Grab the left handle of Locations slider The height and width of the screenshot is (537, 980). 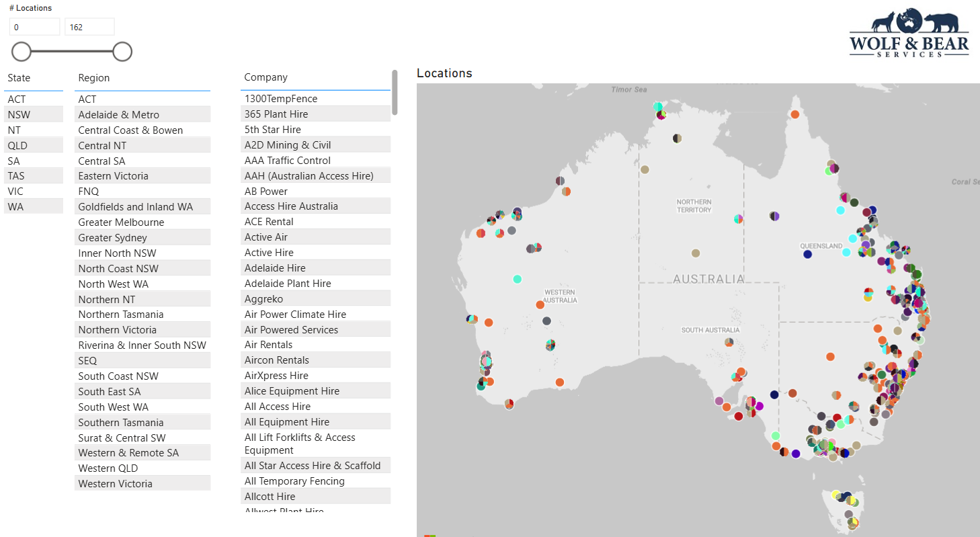click(22, 52)
